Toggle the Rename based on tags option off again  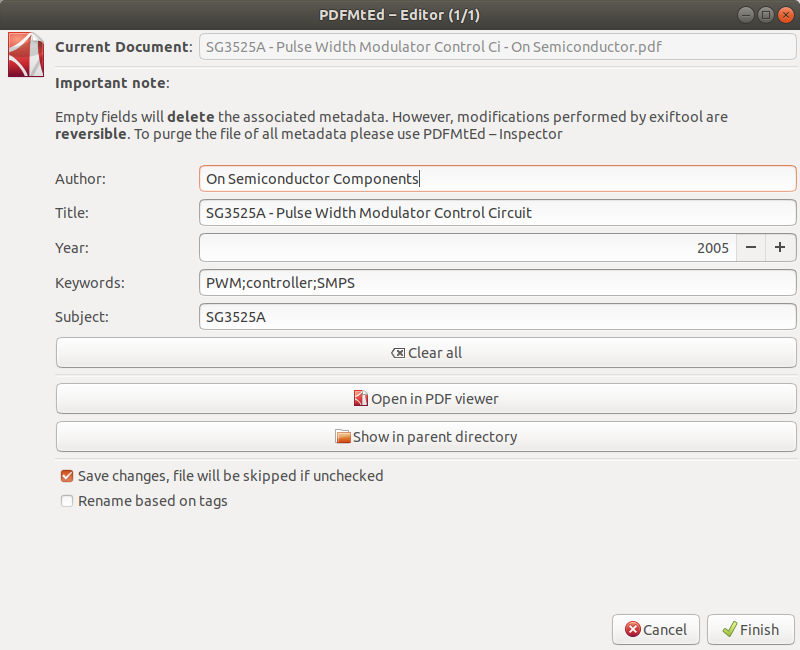(66, 500)
